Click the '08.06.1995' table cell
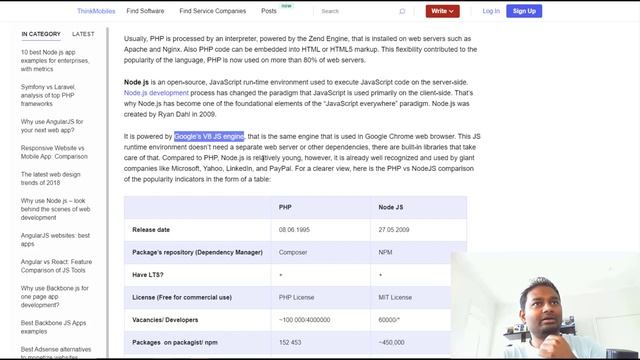 point(294,230)
